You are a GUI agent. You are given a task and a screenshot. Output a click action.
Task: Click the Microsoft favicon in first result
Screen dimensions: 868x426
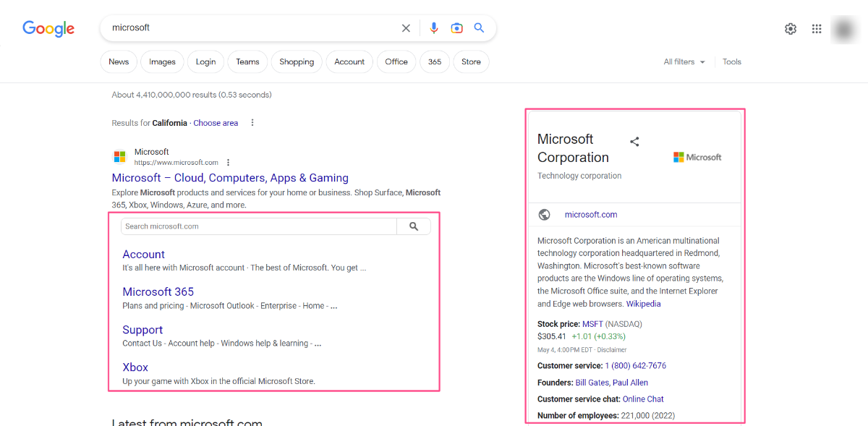pyautogui.click(x=119, y=157)
